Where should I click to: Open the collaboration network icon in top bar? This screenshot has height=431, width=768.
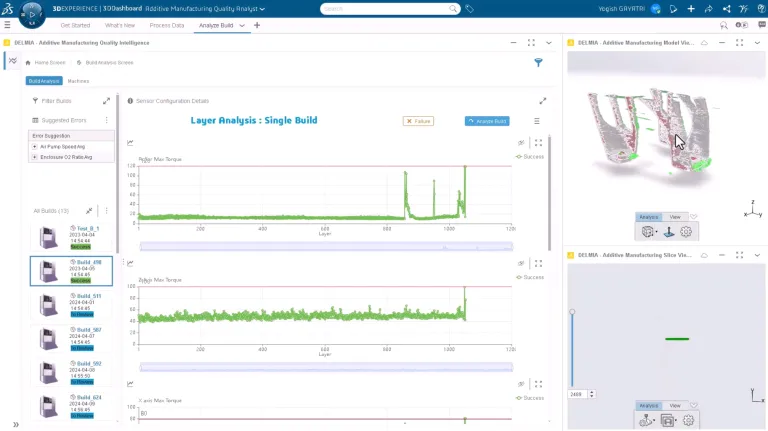(726, 9)
